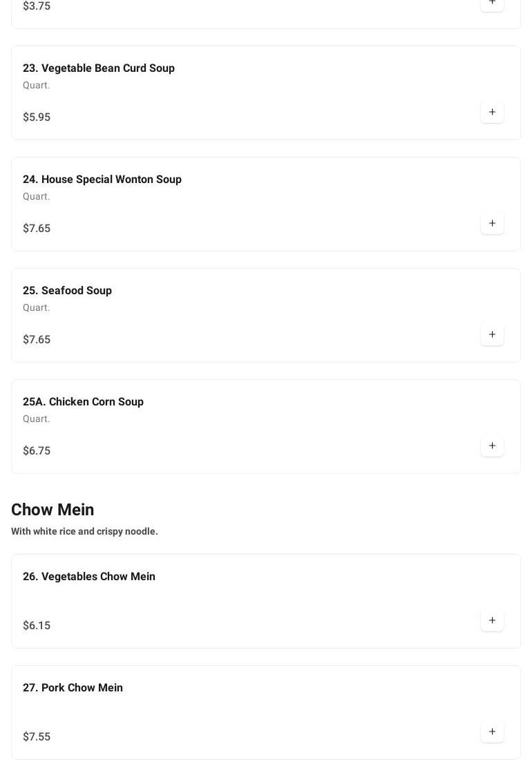The width and height of the screenshot is (532, 766).
Task: Open 26. Vegetables Chow Mein title
Action: click(x=89, y=576)
